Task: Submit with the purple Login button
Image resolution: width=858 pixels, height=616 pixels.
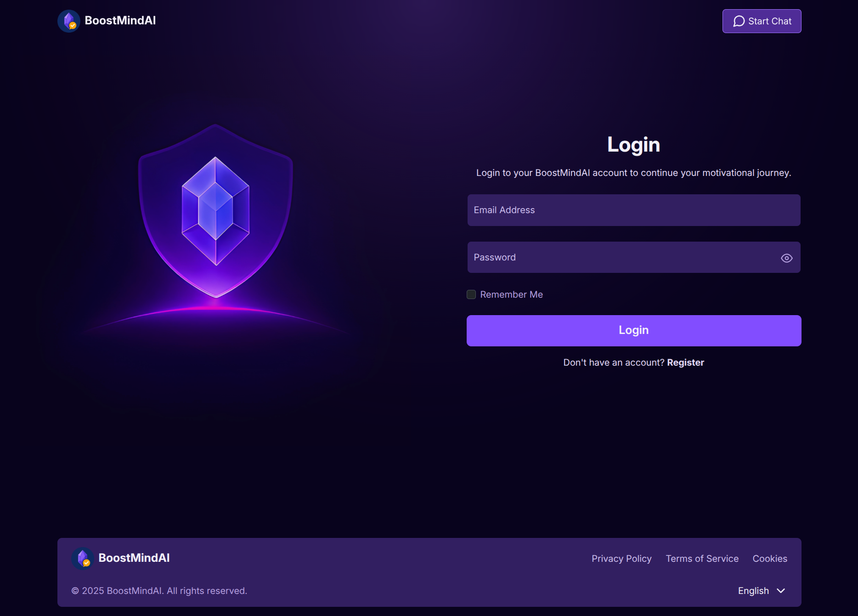Action: [x=634, y=331]
